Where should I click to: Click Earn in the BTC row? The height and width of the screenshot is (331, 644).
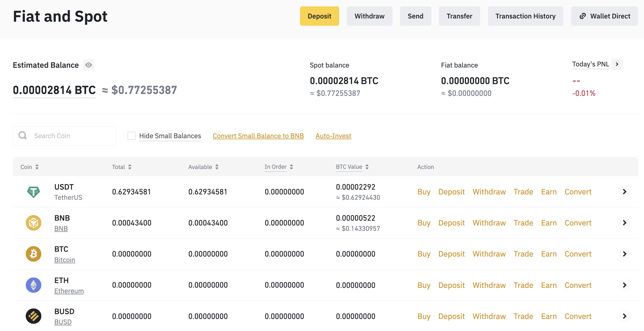(549, 254)
